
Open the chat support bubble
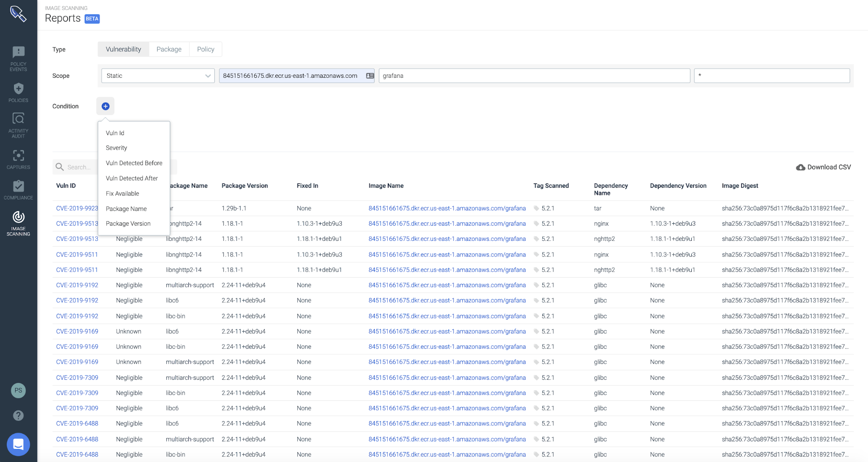click(18, 444)
